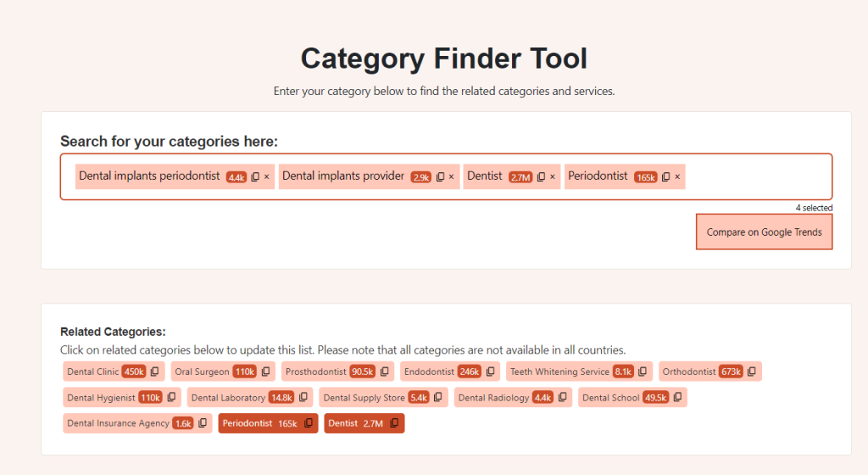Remove the Dental implants periodontist tag
The image size is (868, 475).
266,177
